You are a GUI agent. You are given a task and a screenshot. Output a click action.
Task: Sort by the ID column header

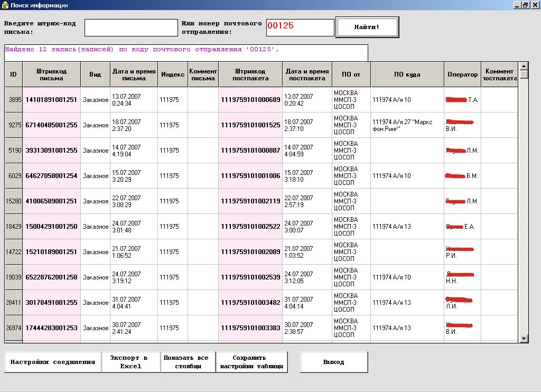13,74
